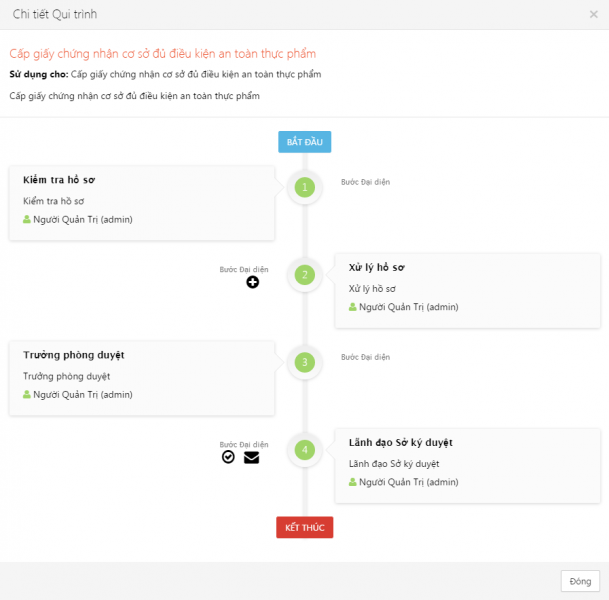The image size is (609, 600).
Task: Select the green step 3 circle
Action: coord(304,362)
